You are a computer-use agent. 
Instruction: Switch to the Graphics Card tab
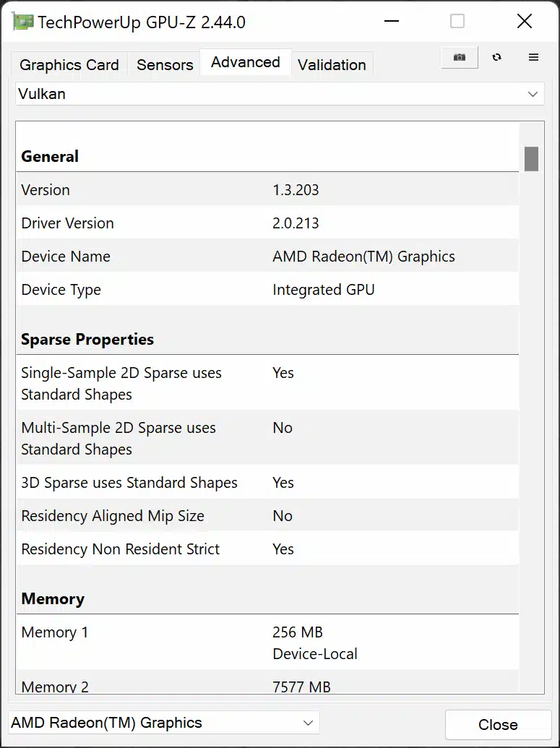(x=69, y=65)
